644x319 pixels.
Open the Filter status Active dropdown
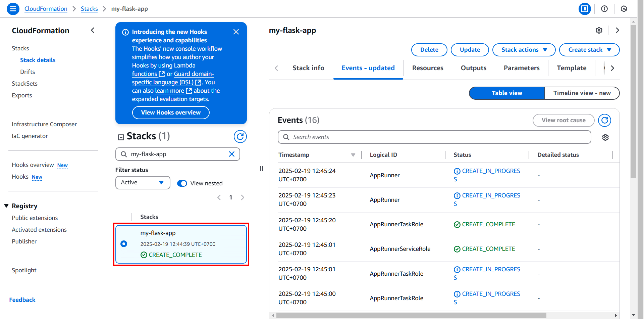[143, 183]
